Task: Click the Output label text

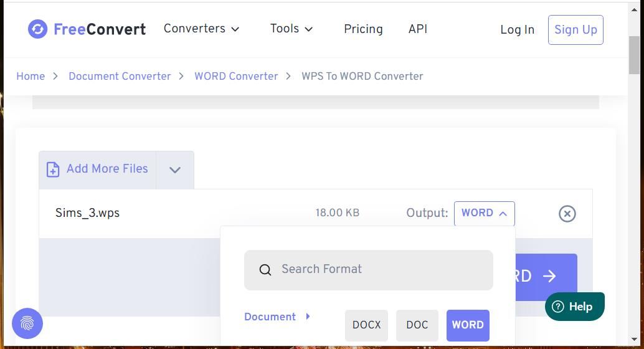Action: point(427,213)
